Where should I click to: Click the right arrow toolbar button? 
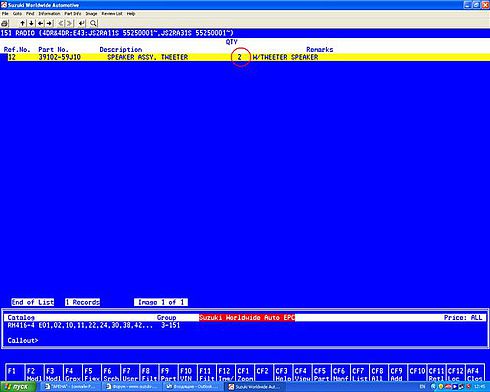tap(49, 23)
